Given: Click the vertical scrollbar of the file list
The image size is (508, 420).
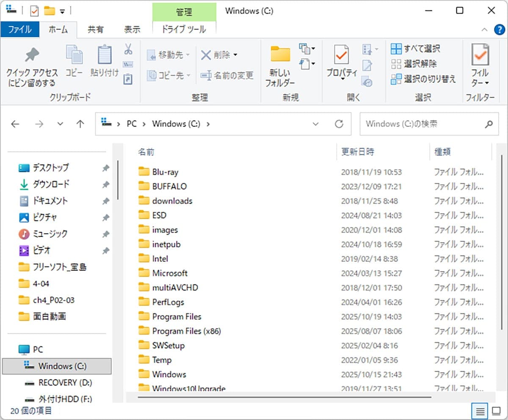Looking at the screenshot, I should tap(502, 241).
